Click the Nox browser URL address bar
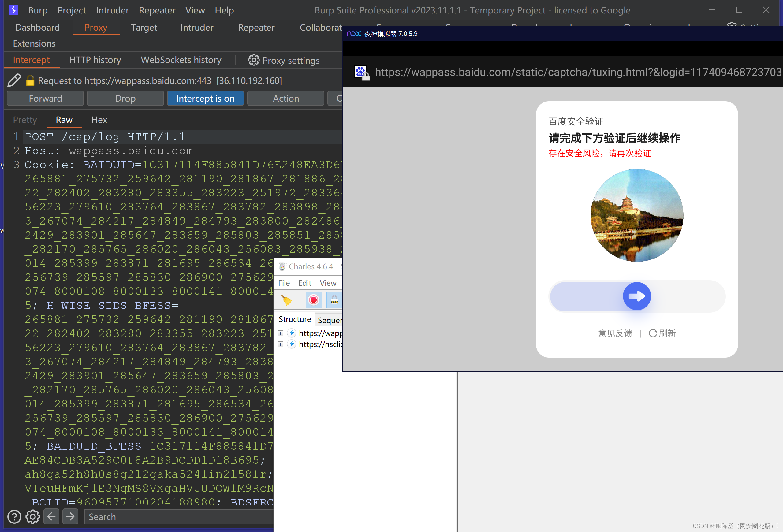783x532 pixels. click(x=578, y=72)
